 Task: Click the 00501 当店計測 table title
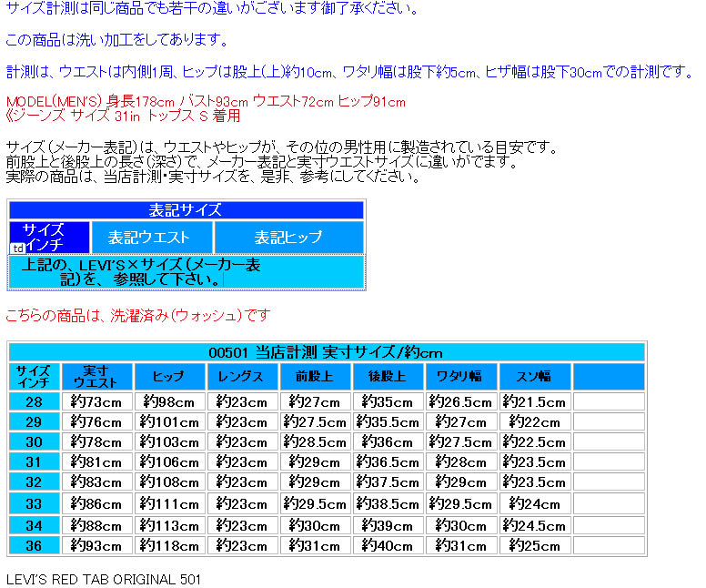(x=326, y=353)
